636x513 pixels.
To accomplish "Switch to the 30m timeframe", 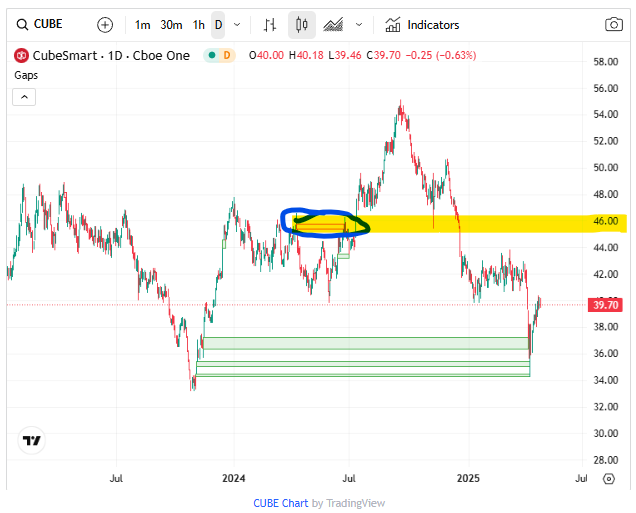I will coord(171,25).
